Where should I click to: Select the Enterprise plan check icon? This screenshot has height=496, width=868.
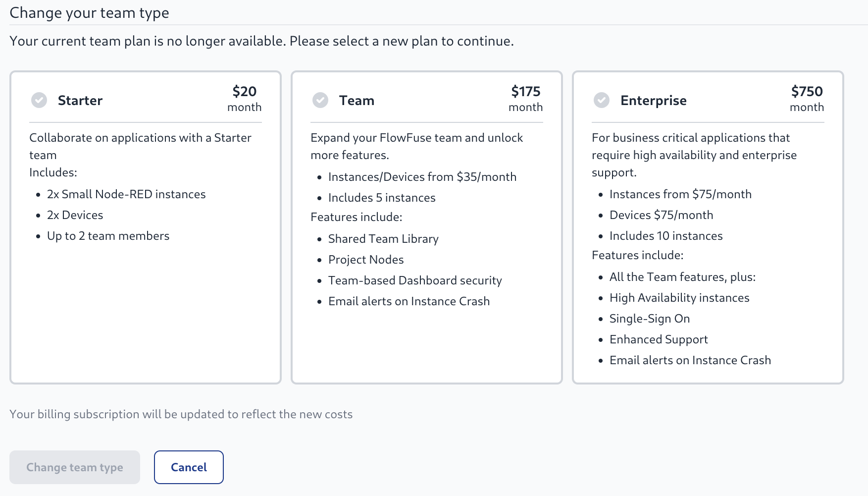tap(602, 100)
